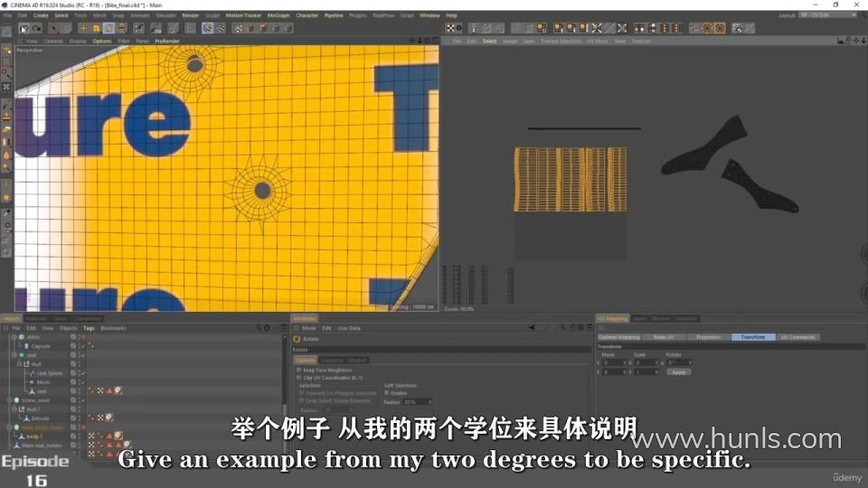Select the Mesh object row

pyautogui.click(x=43, y=381)
